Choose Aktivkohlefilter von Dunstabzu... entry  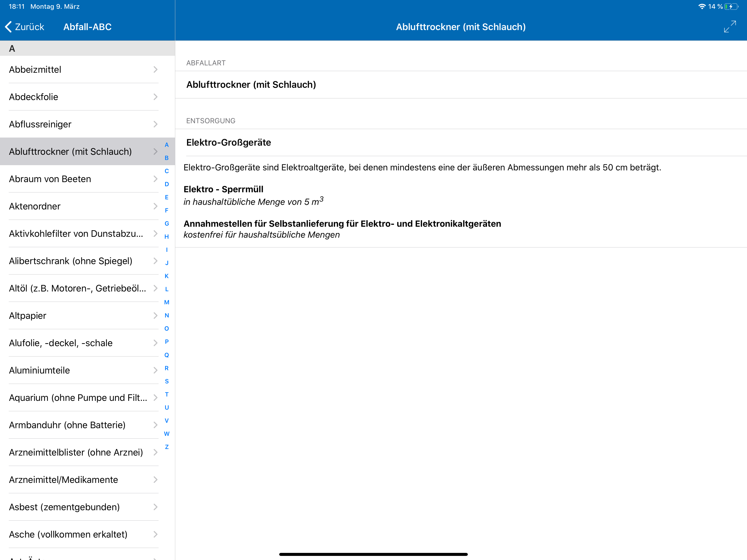[x=87, y=234]
